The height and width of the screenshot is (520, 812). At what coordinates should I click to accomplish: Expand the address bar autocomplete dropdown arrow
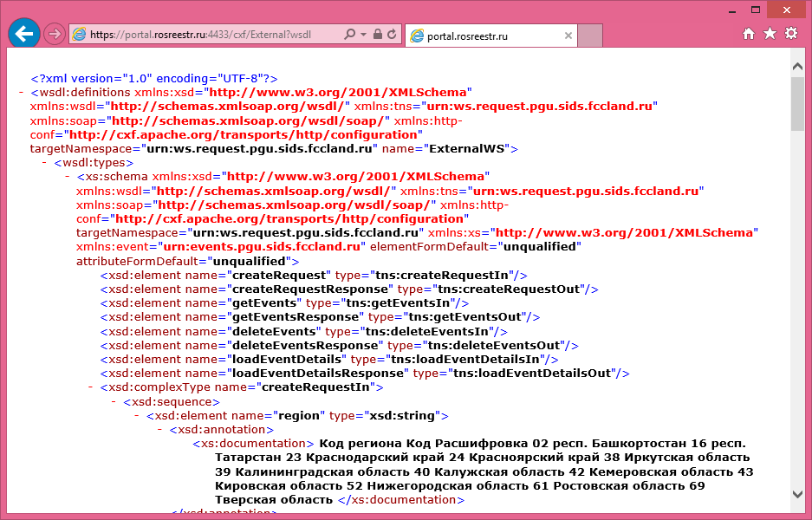(363, 34)
